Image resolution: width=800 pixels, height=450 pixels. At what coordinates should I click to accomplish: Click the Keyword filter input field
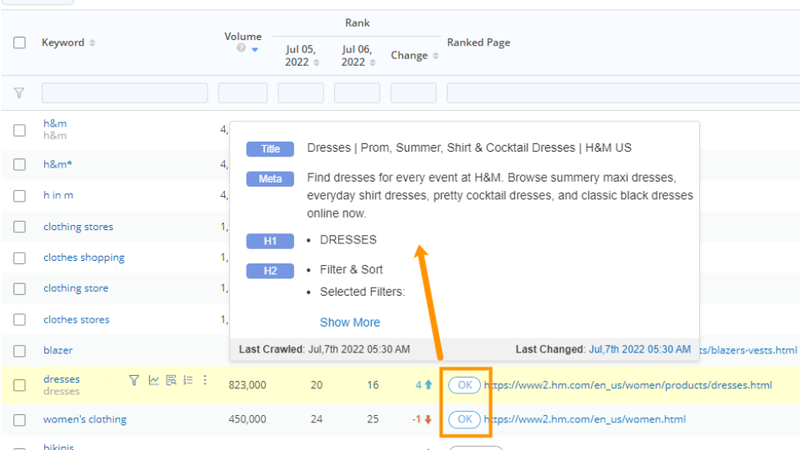tap(124, 93)
